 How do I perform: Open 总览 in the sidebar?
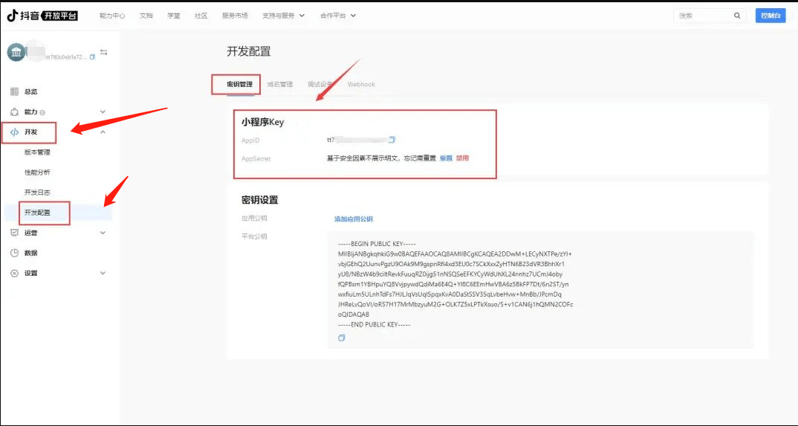point(31,92)
